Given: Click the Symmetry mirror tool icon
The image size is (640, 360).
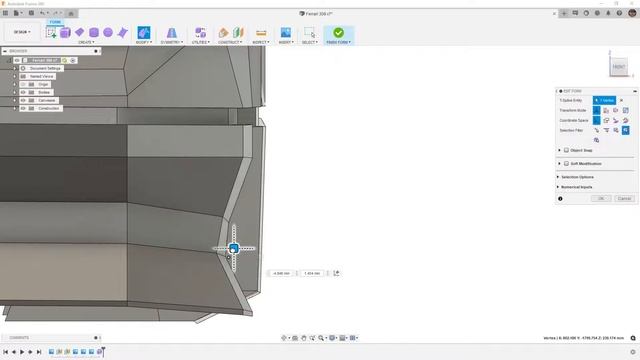Looking at the screenshot, I should (x=172, y=33).
